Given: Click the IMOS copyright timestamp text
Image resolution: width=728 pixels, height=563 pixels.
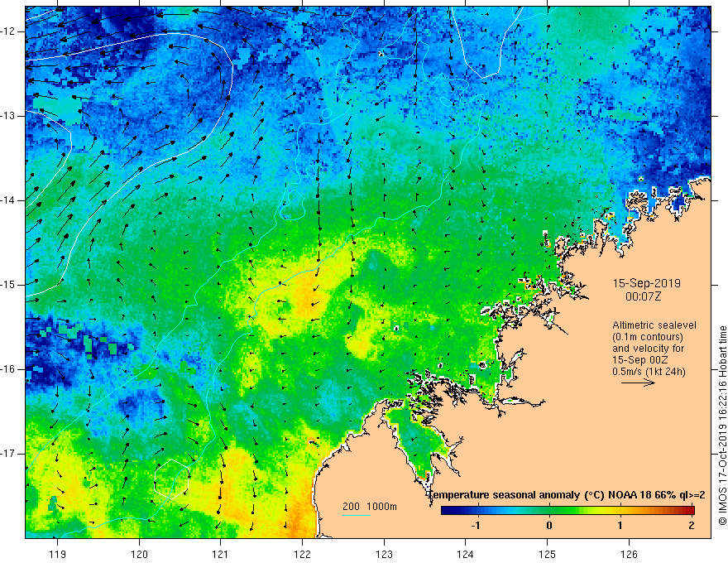Looking at the screenshot, I should [x=722, y=426].
